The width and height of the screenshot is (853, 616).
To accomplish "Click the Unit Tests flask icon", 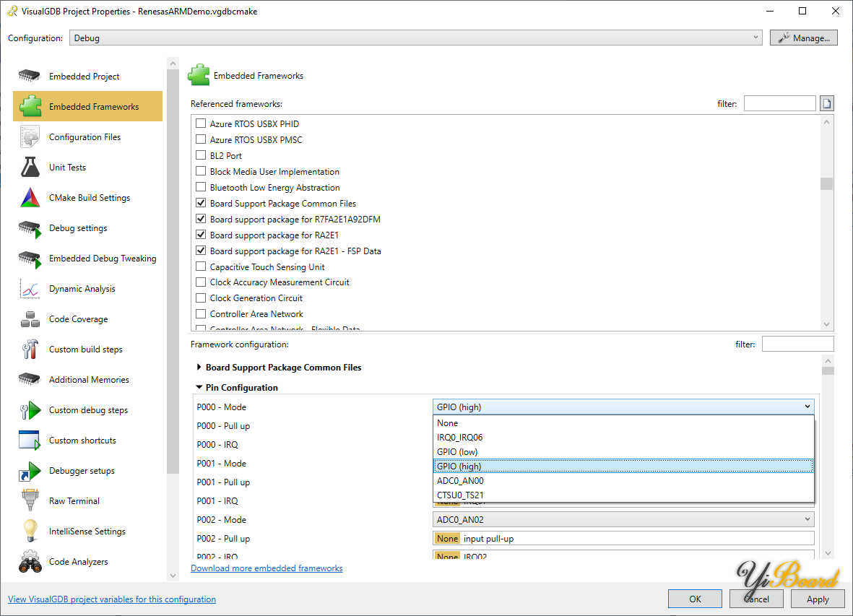I will [30, 168].
